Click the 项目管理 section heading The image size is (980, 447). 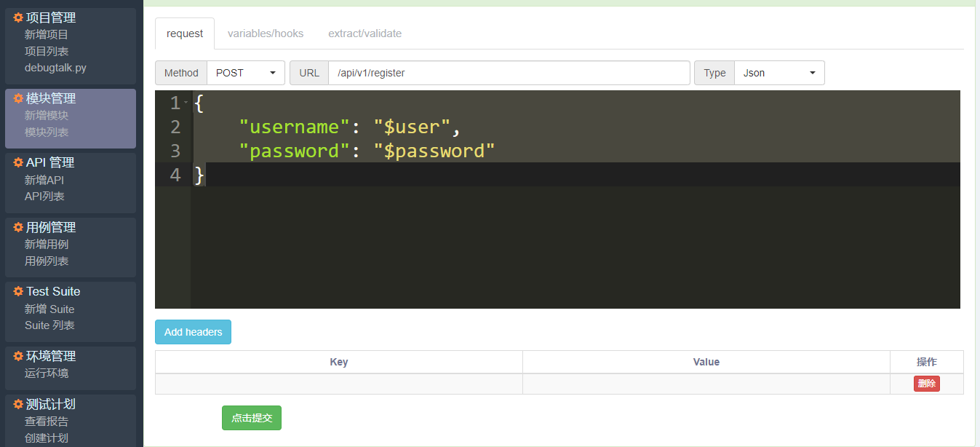(x=51, y=17)
